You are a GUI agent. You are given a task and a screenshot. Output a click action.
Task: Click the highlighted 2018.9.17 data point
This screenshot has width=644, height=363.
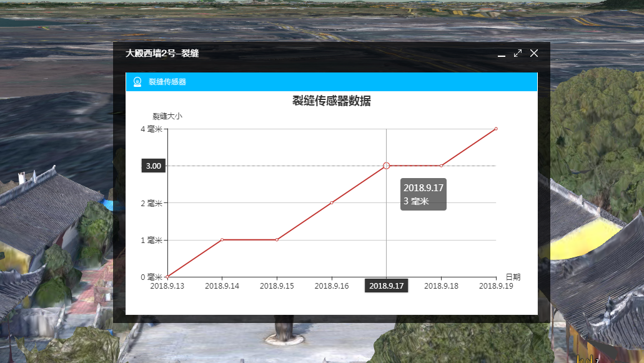coord(387,166)
